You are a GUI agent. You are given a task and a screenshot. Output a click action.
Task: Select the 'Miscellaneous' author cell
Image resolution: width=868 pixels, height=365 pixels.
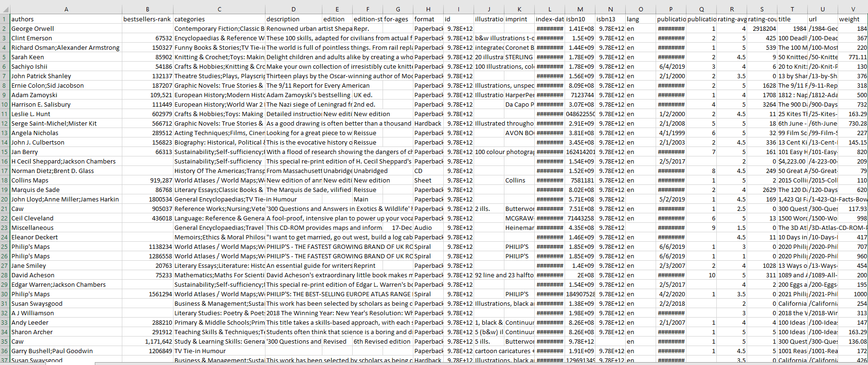(x=66, y=228)
